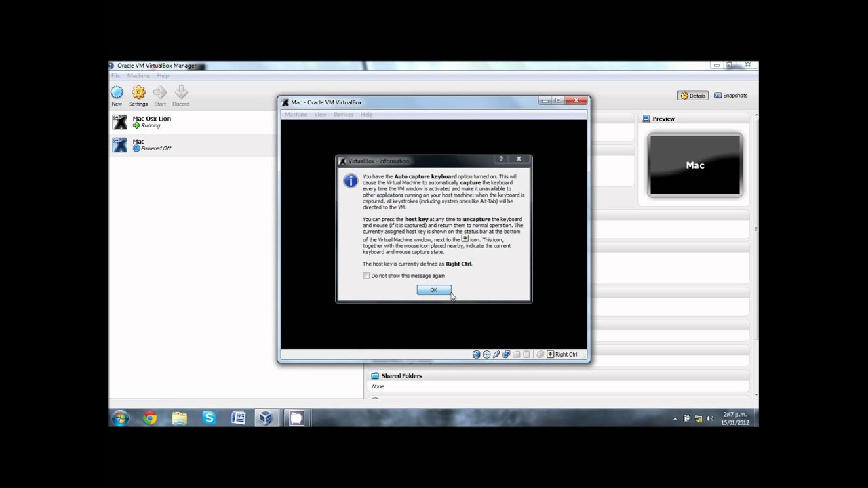
Task: Select the powered-off Mac virtual machine
Action: (x=193, y=144)
